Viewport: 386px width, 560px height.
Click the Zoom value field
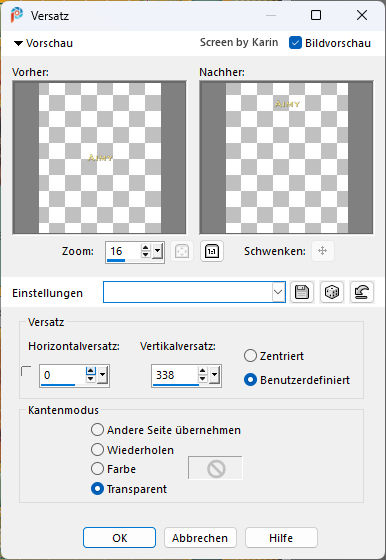coord(123,251)
